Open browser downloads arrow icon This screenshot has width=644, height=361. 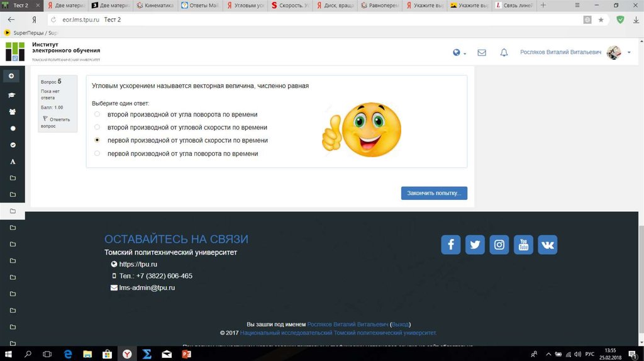(636, 19)
